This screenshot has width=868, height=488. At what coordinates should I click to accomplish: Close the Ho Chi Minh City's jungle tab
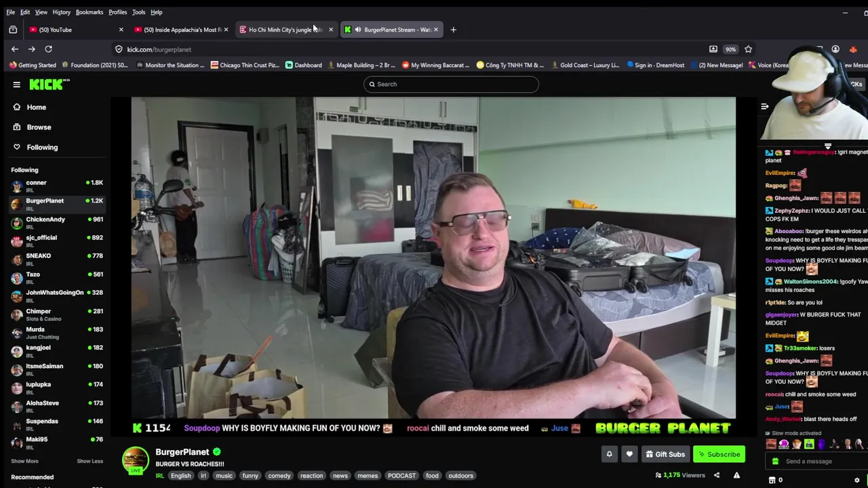[331, 30]
